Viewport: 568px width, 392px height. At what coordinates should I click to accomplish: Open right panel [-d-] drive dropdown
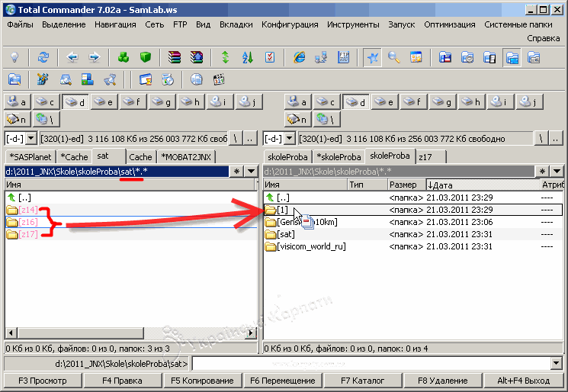click(290, 138)
